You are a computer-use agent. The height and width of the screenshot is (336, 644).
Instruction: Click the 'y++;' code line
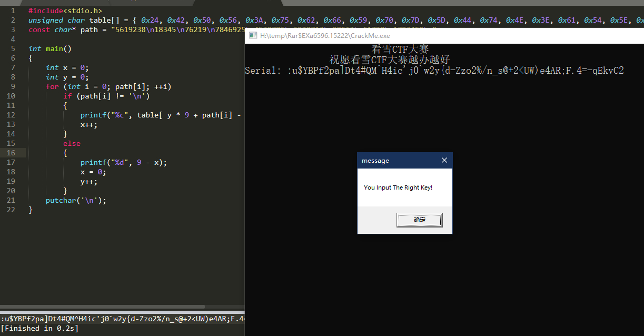tap(89, 181)
